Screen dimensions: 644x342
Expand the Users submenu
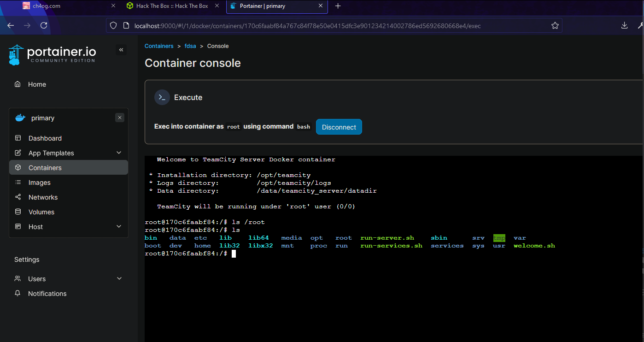[119, 279]
